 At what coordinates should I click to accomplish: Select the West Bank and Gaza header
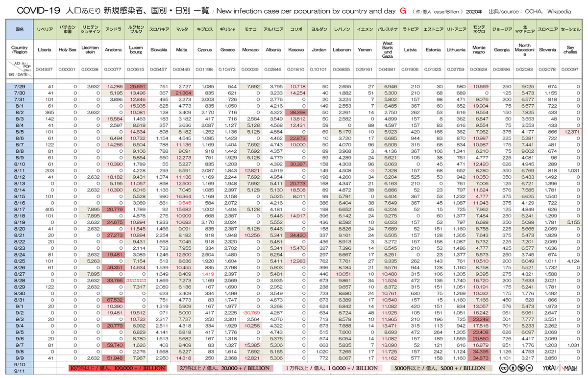pos(388,49)
